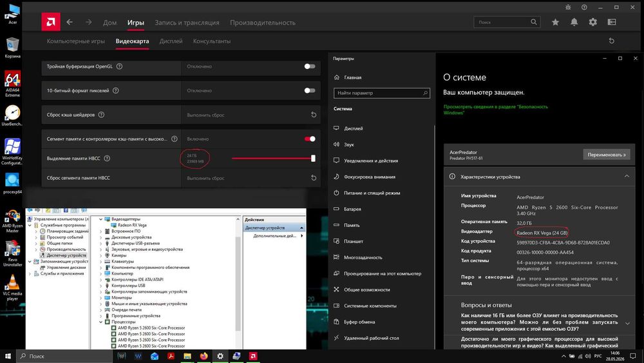644x363 pixels.
Task: Open the AMD Software taskbar icon
Action: coord(253,356)
